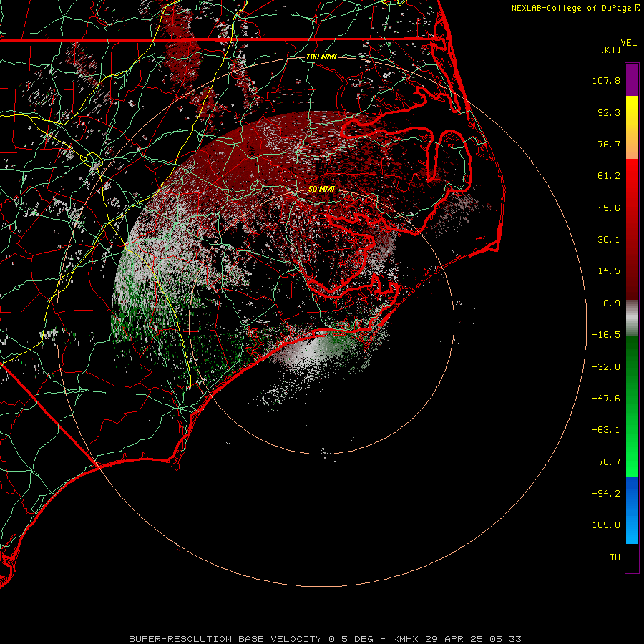Image resolution: width=644 pixels, height=644 pixels.
Task: Click the -109.8 legend value
Action: [x=603, y=525]
